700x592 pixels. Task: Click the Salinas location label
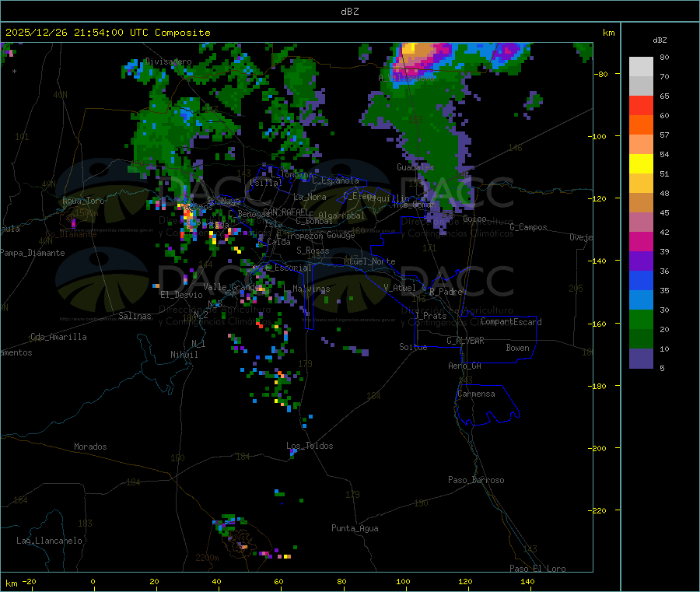[x=135, y=316]
